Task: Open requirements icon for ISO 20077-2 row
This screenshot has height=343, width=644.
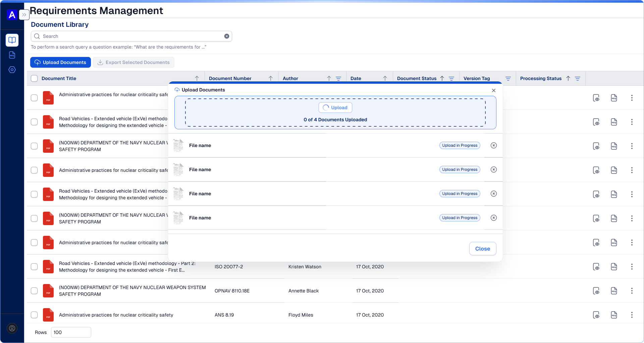Action: coord(614,267)
